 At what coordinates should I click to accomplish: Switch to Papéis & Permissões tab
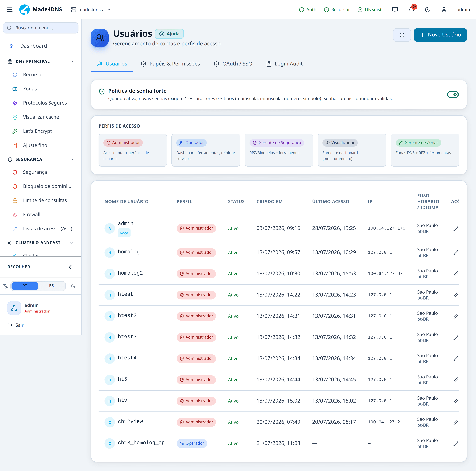pos(170,64)
